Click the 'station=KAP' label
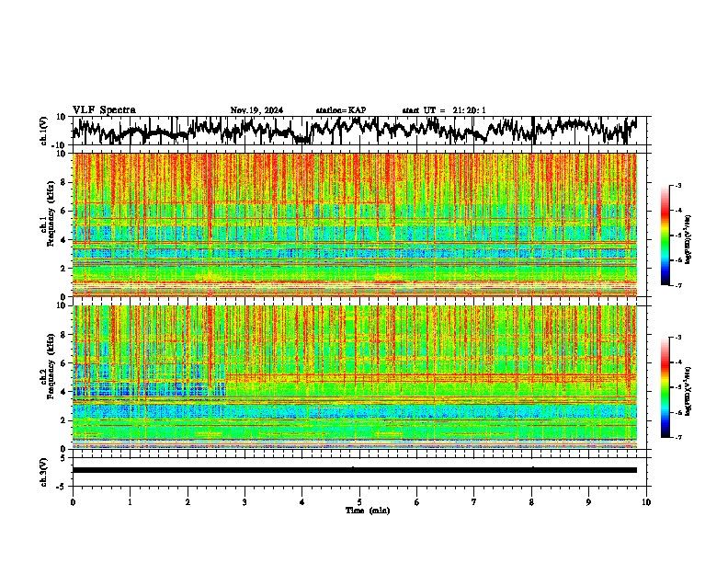Screen dimensions: 728x563 click(x=341, y=110)
